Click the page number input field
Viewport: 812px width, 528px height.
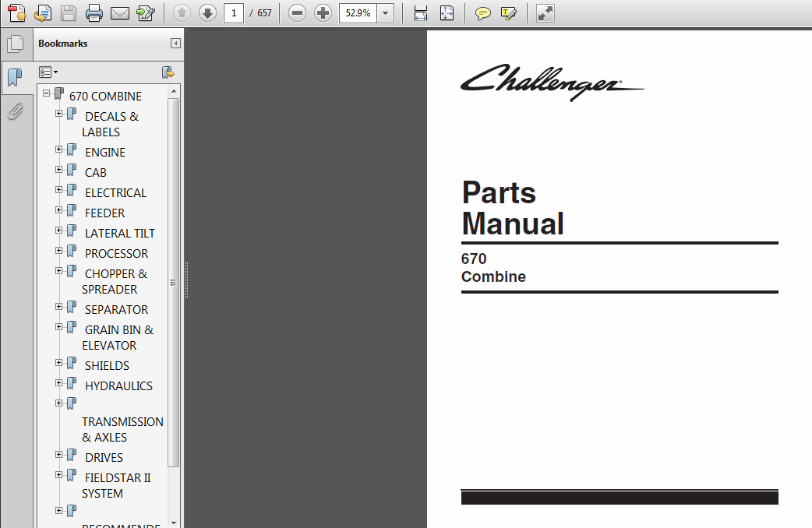pyautogui.click(x=234, y=13)
